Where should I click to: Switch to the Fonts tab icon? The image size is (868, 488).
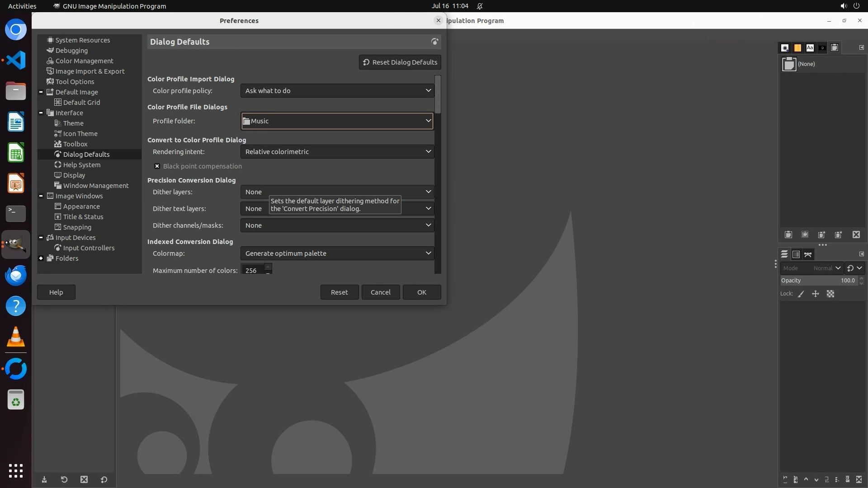(810, 48)
